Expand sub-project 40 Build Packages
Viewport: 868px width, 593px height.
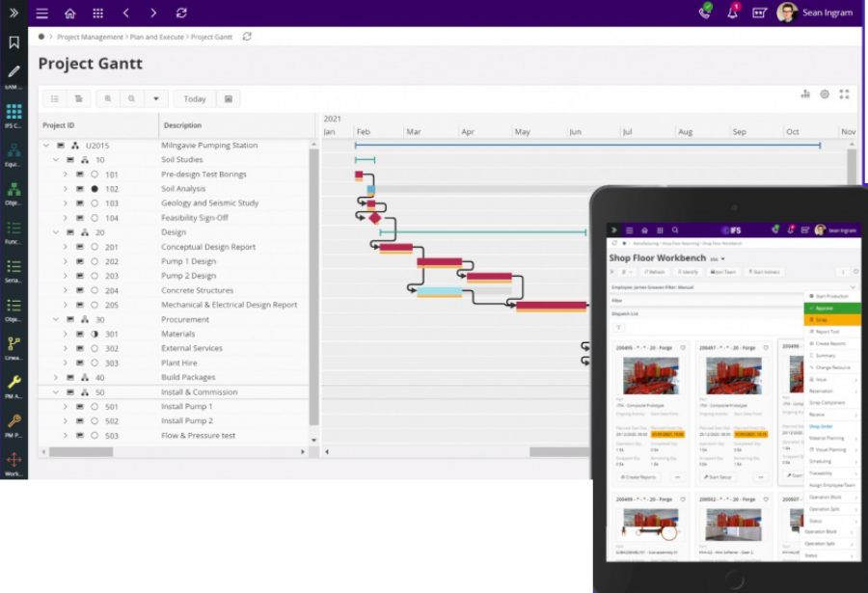coord(56,377)
